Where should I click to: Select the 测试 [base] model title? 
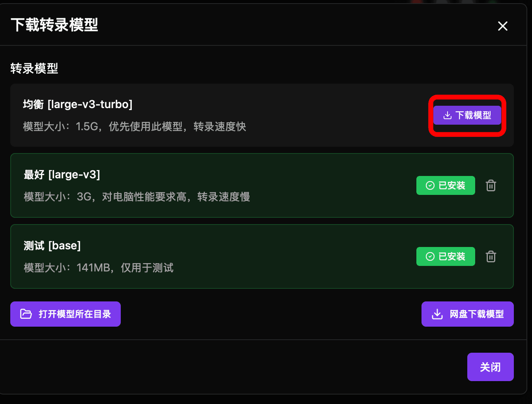pos(52,245)
